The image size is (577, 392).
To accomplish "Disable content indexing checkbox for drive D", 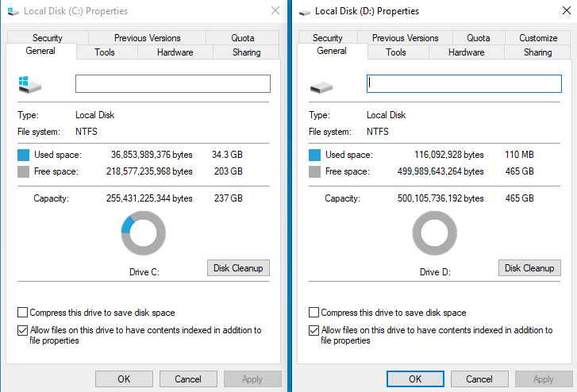I will tap(314, 330).
